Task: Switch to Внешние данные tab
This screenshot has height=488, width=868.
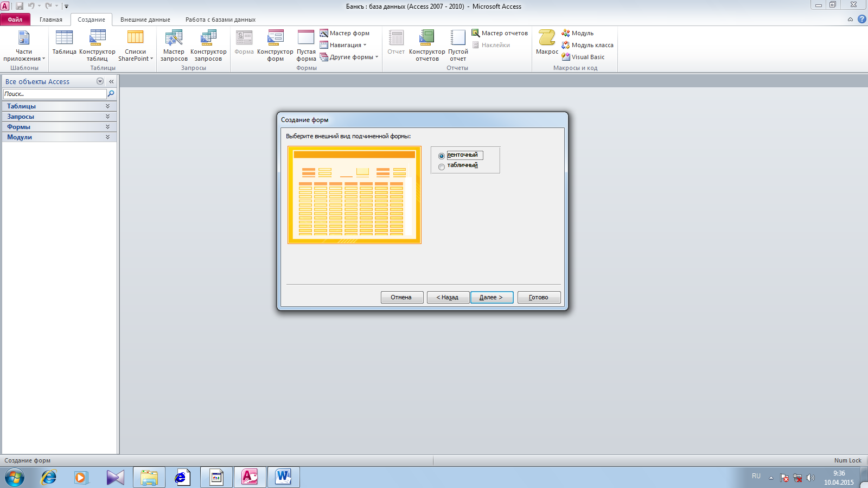Action: (145, 20)
